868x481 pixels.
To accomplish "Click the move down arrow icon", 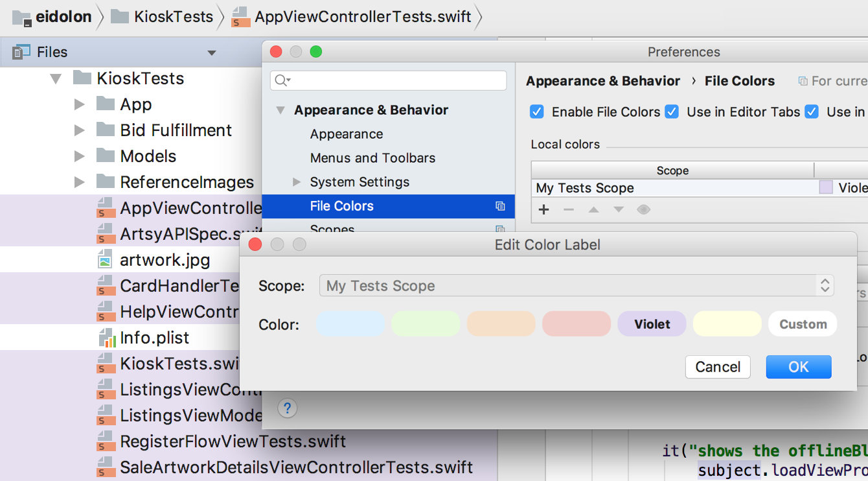I will tap(619, 209).
